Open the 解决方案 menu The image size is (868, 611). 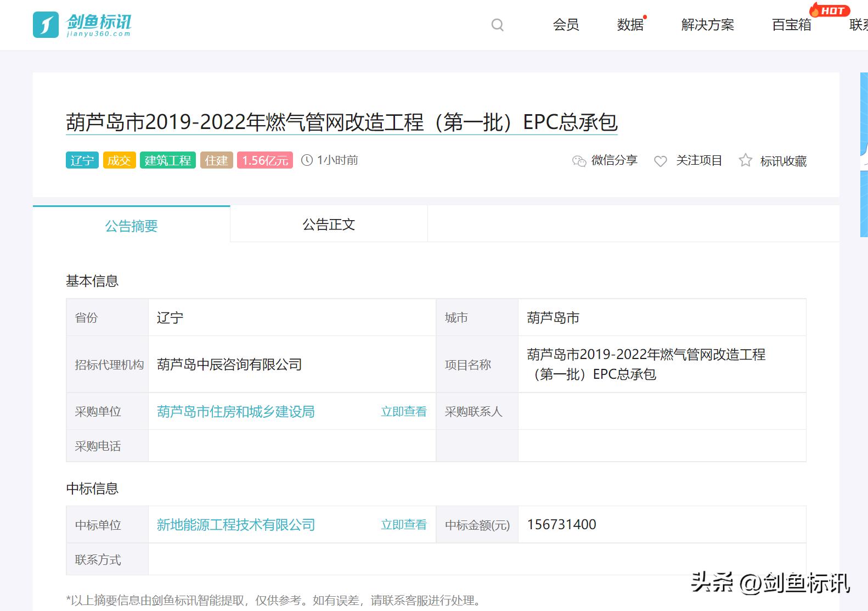707,25
